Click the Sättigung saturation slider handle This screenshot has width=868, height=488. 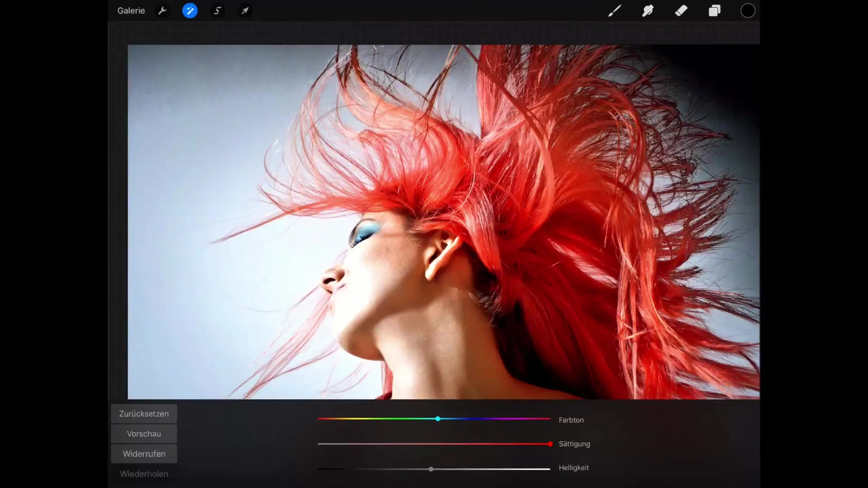point(550,444)
